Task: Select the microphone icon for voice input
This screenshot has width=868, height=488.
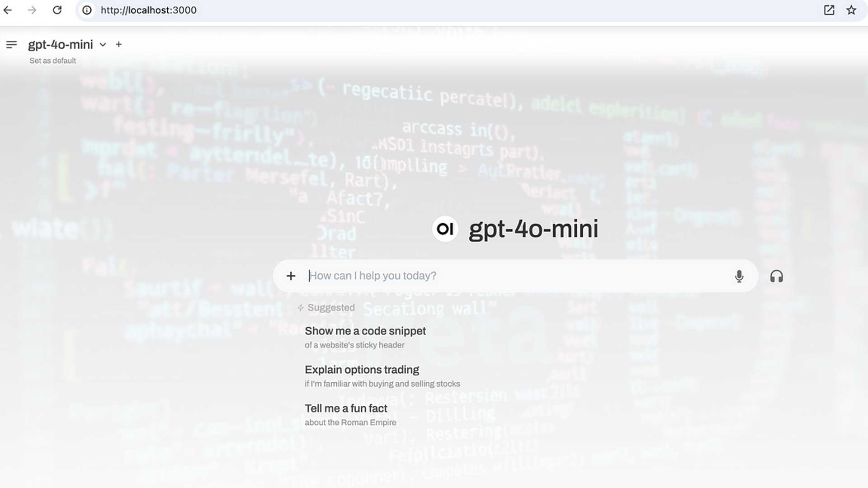Action: 739,276
